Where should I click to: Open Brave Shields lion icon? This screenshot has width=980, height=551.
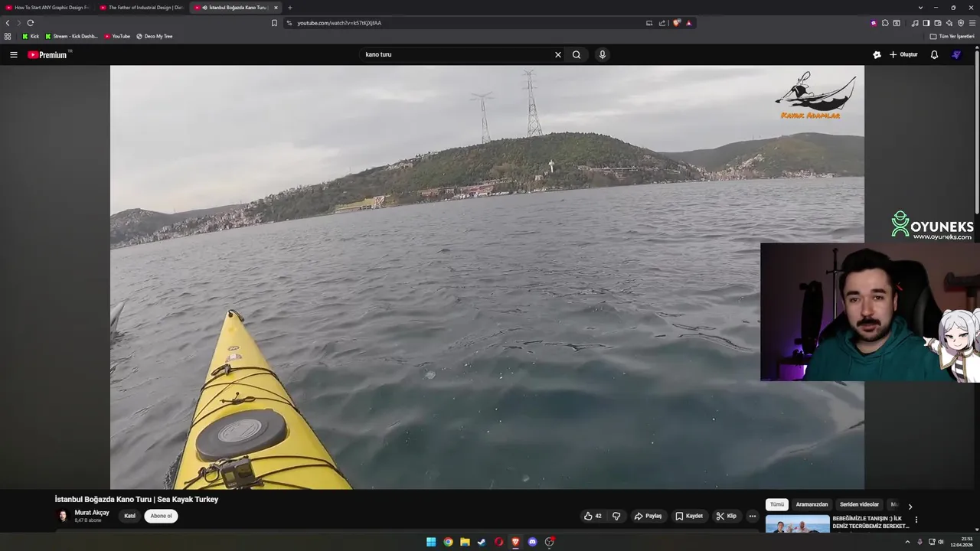pos(676,23)
